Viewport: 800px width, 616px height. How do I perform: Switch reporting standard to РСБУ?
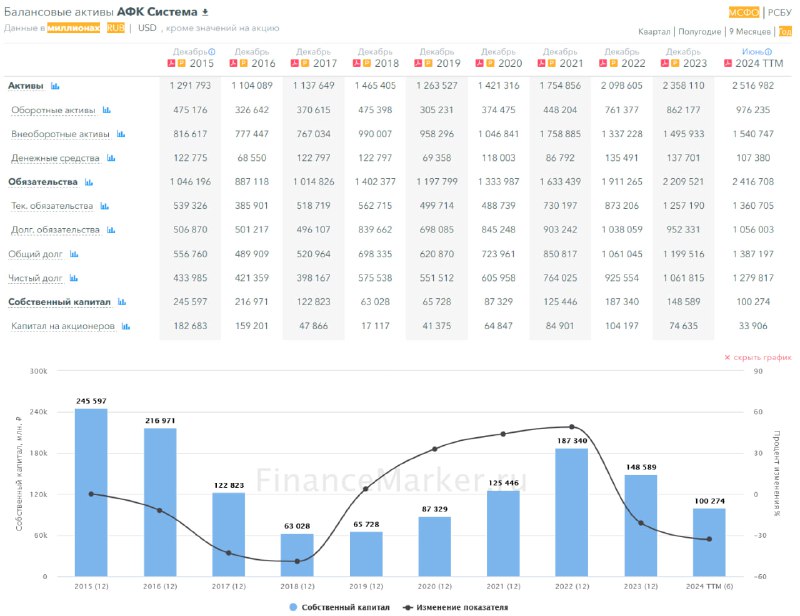pos(780,12)
